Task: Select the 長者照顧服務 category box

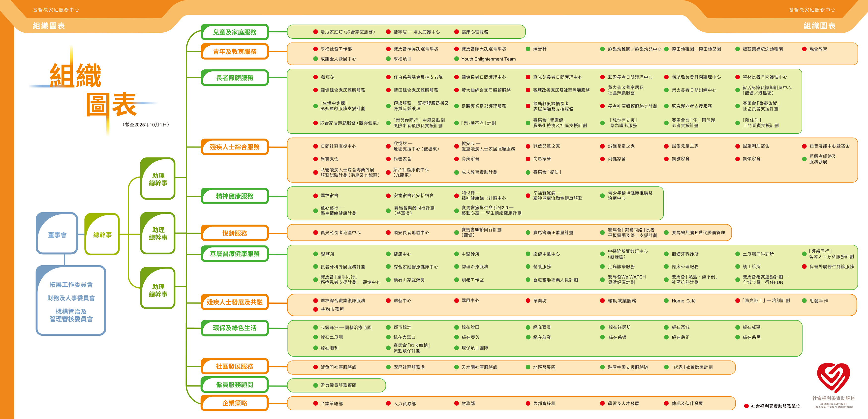Action: coord(235,78)
